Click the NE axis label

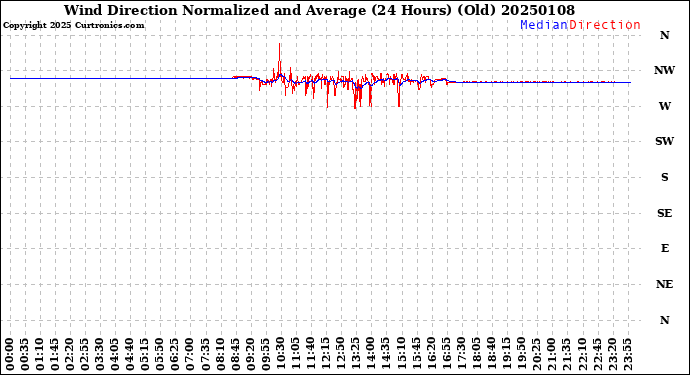664,284
